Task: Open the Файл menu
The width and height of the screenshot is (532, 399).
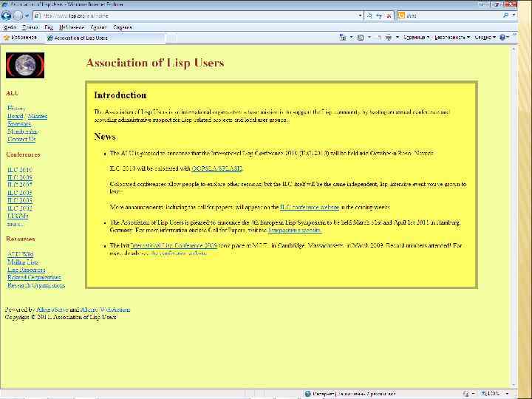Action: coord(10,27)
